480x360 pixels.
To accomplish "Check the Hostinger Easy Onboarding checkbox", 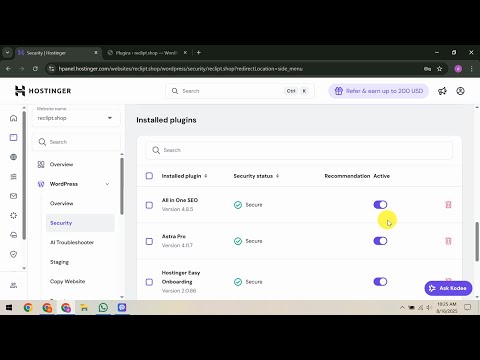I will pos(149,282).
